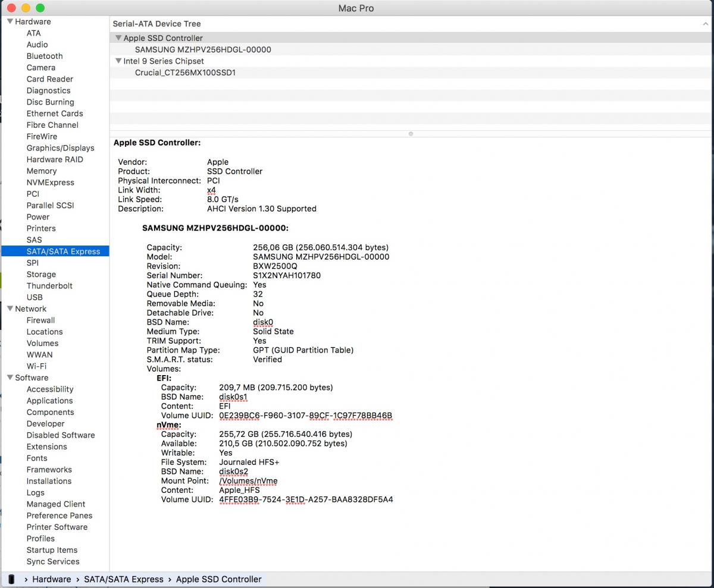This screenshot has height=588, width=714.
Task: Select Fonts in sidebar
Action: (x=37, y=458)
